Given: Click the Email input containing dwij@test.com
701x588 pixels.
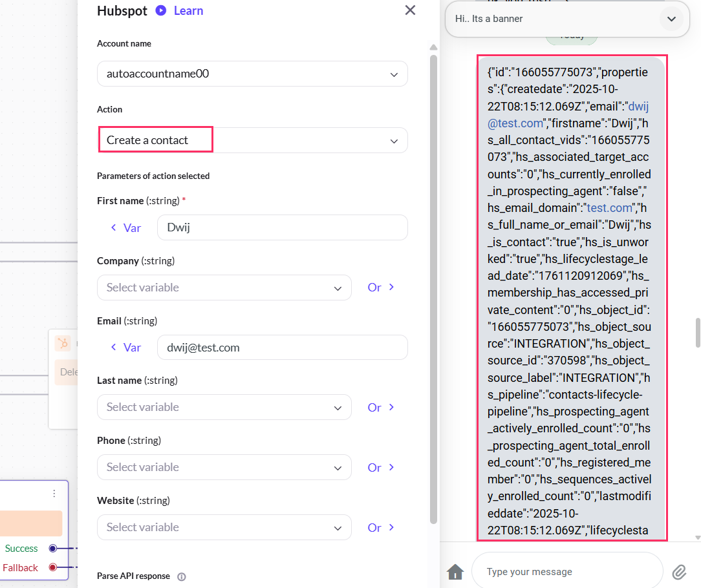Looking at the screenshot, I should pos(282,347).
